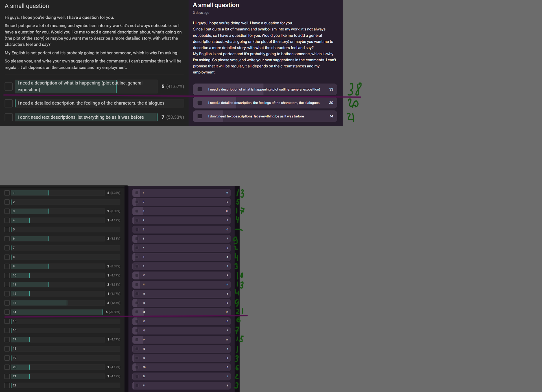The width and height of the screenshot is (542, 392).
Task: Choose checkbox 16 in the purple numbered poll
Action: click(x=137, y=330)
